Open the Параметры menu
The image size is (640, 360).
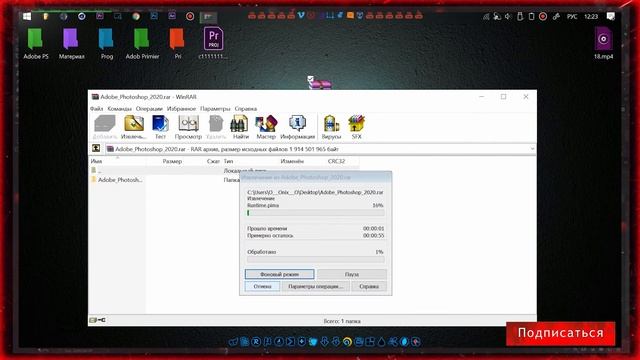click(215, 109)
